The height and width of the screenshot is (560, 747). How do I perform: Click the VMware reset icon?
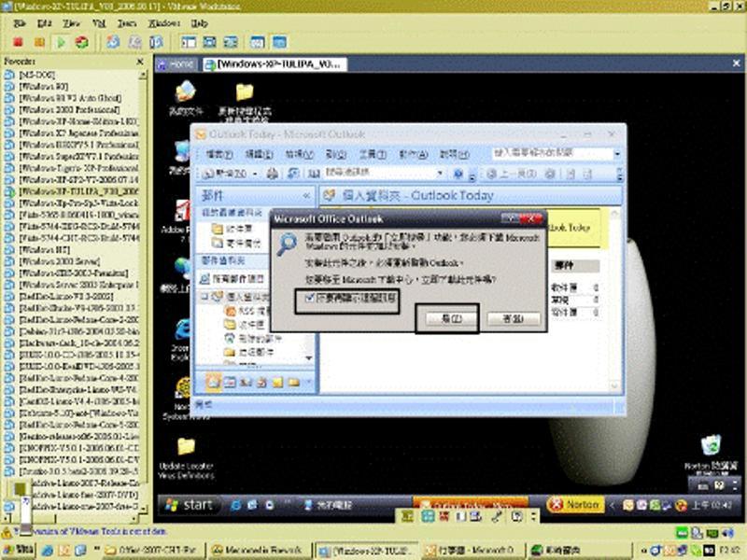pos(81,42)
